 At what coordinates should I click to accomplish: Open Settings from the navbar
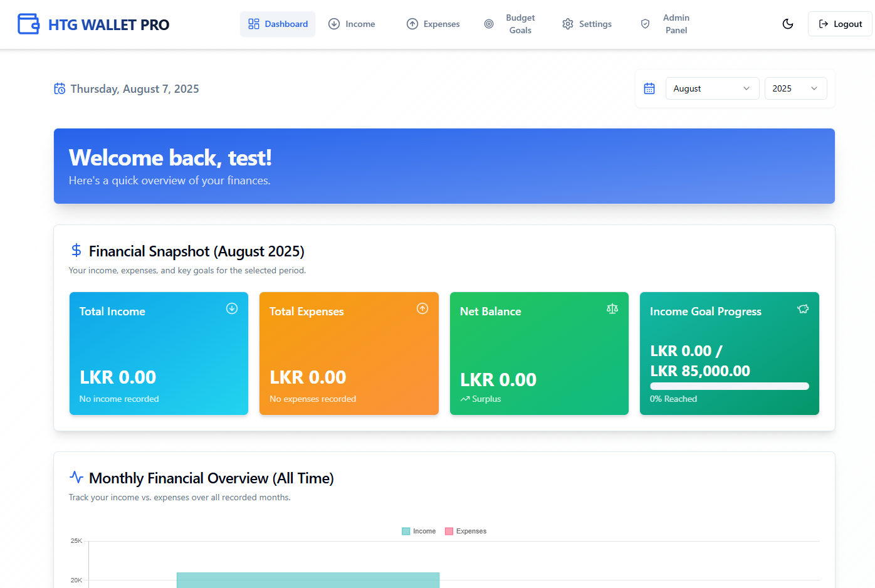click(x=587, y=24)
